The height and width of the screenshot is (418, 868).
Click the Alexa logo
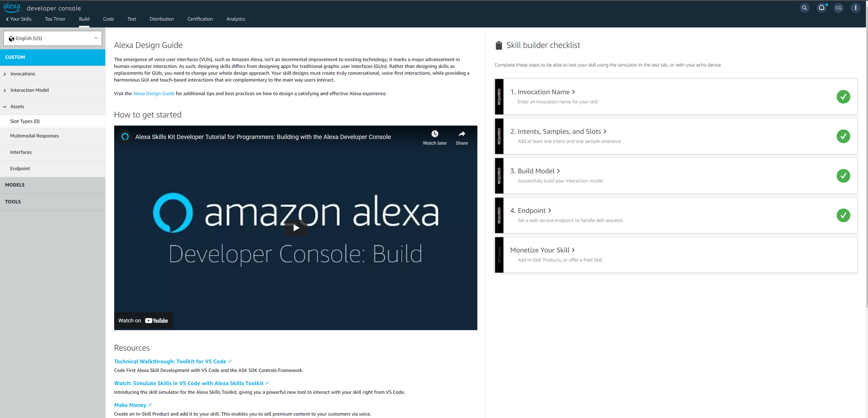click(x=12, y=7)
